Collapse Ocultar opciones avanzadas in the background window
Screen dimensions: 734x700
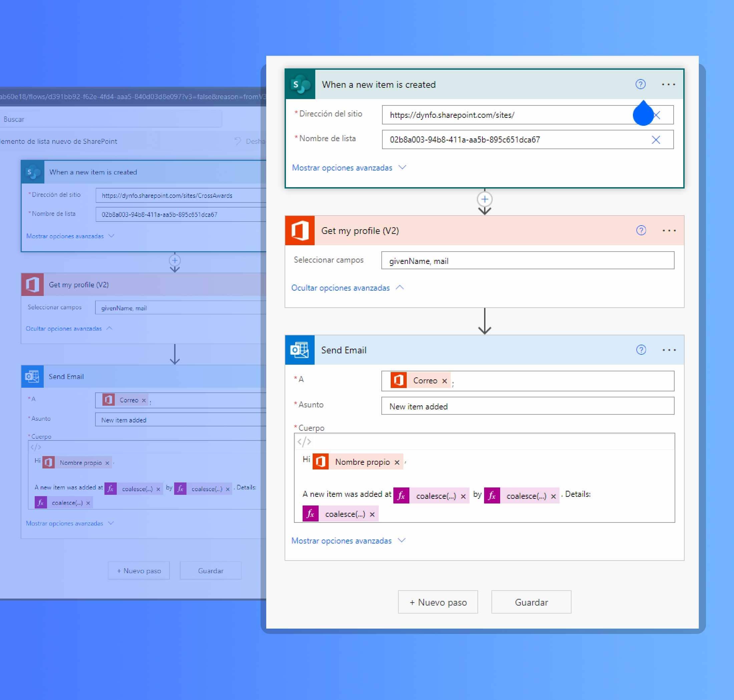point(69,329)
